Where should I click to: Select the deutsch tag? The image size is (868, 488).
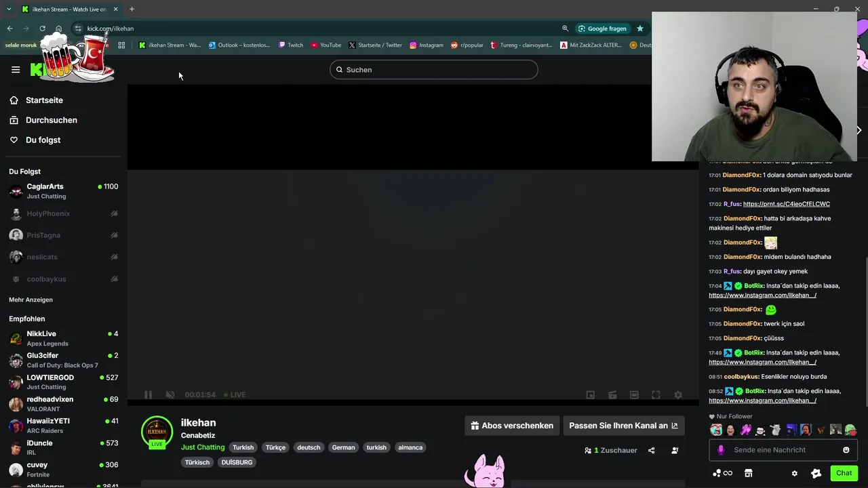(309, 447)
